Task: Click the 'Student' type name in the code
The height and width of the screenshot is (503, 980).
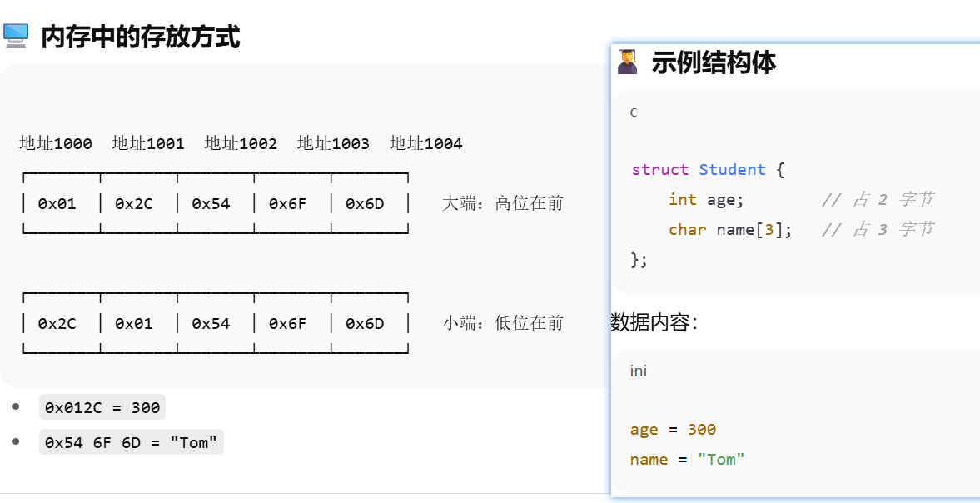Action: tap(733, 169)
